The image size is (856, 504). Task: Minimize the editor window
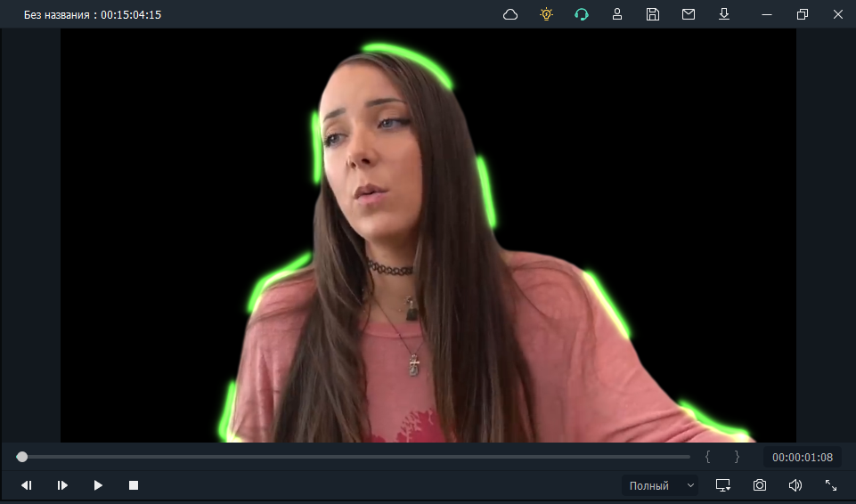click(766, 15)
